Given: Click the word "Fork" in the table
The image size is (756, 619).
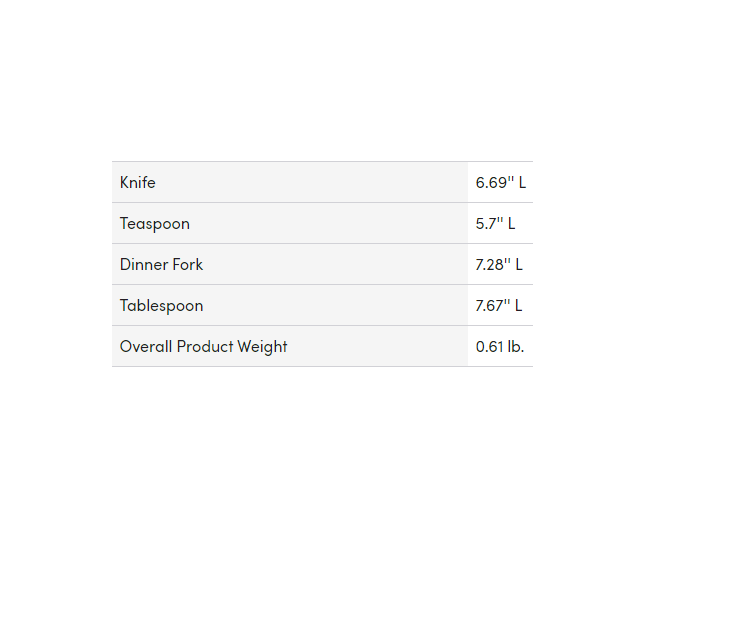Looking at the screenshot, I should 189,265.
